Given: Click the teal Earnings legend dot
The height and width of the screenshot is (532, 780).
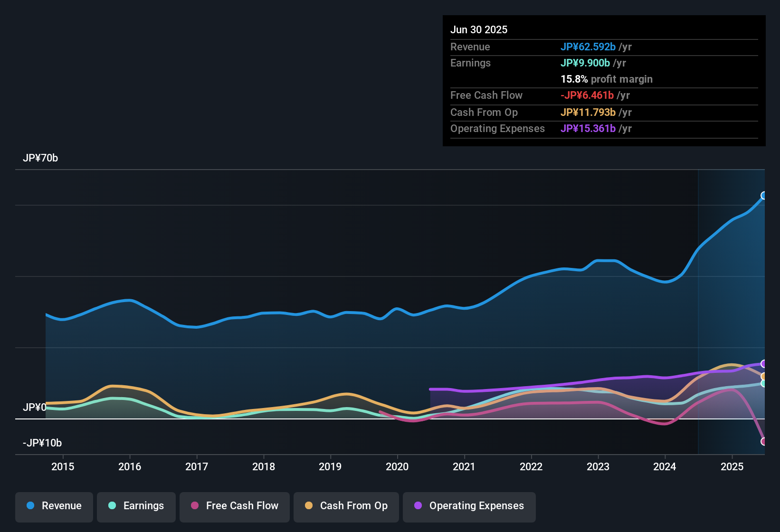Looking at the screenshot, I should pyautogui.click(x=113, y=506).
